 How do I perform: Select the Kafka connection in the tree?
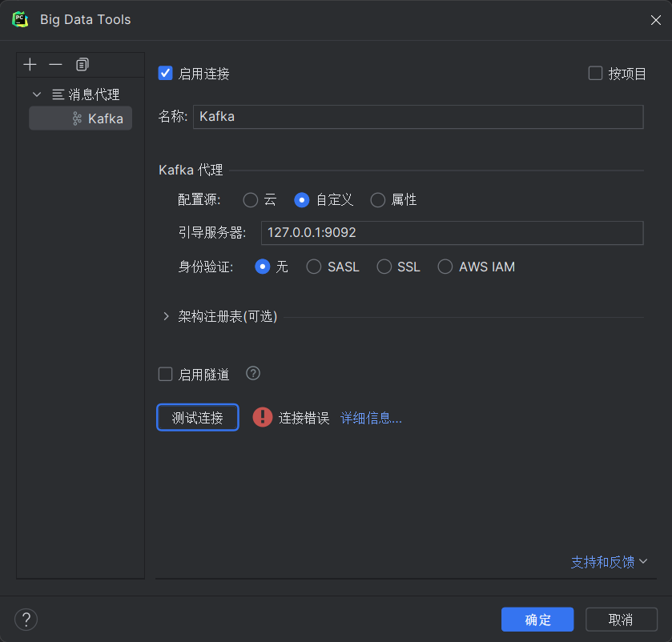81,118
